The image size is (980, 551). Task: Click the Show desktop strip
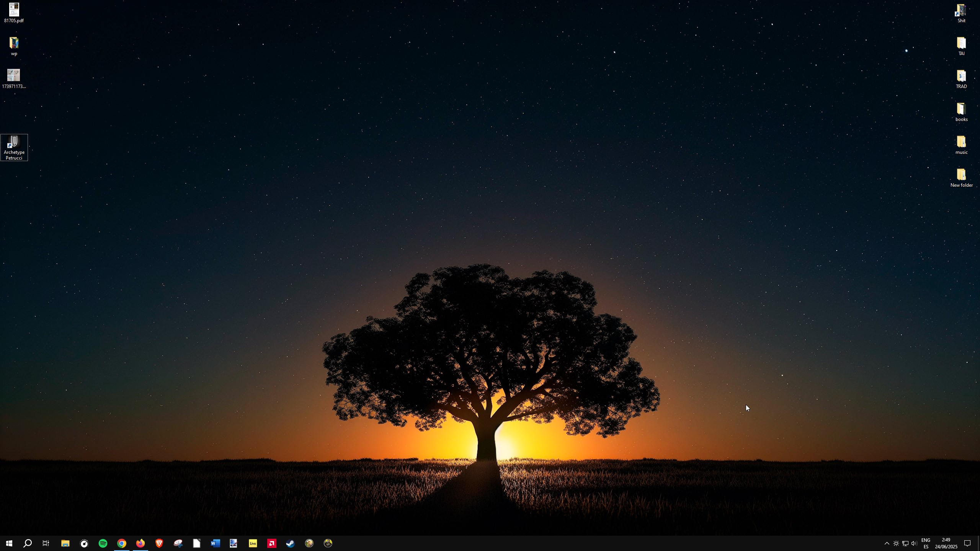tap(978, 543)
